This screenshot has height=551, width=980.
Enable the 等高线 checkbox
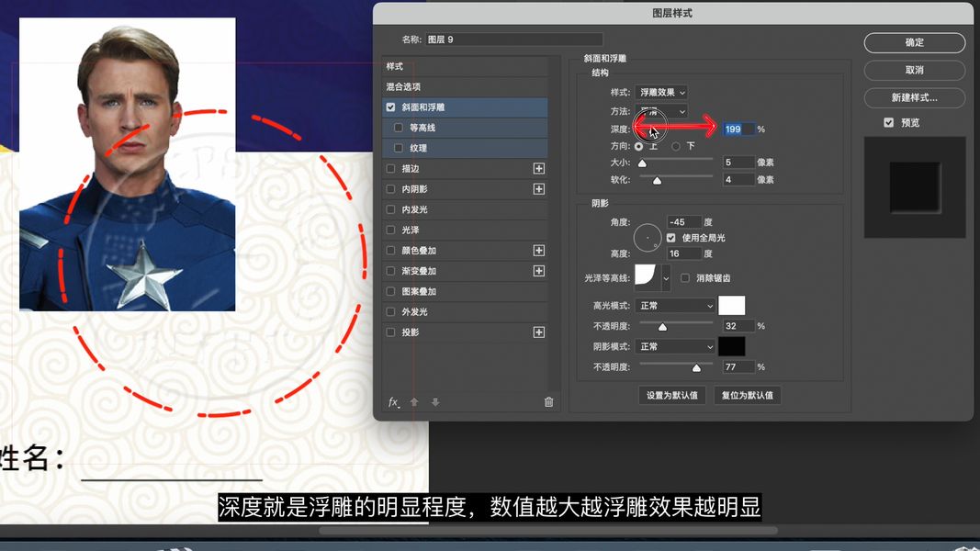click(x=398, y=128)
